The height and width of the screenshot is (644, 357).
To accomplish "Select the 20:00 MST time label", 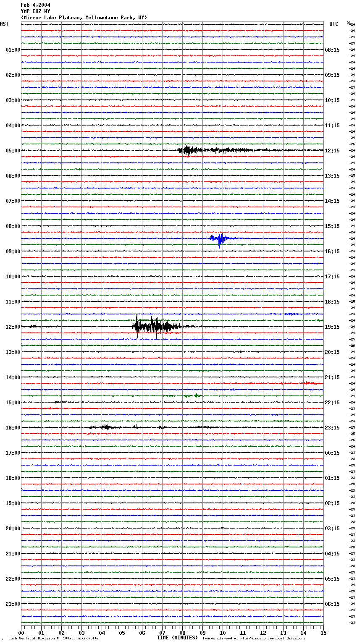I will (x=13, y=529).
